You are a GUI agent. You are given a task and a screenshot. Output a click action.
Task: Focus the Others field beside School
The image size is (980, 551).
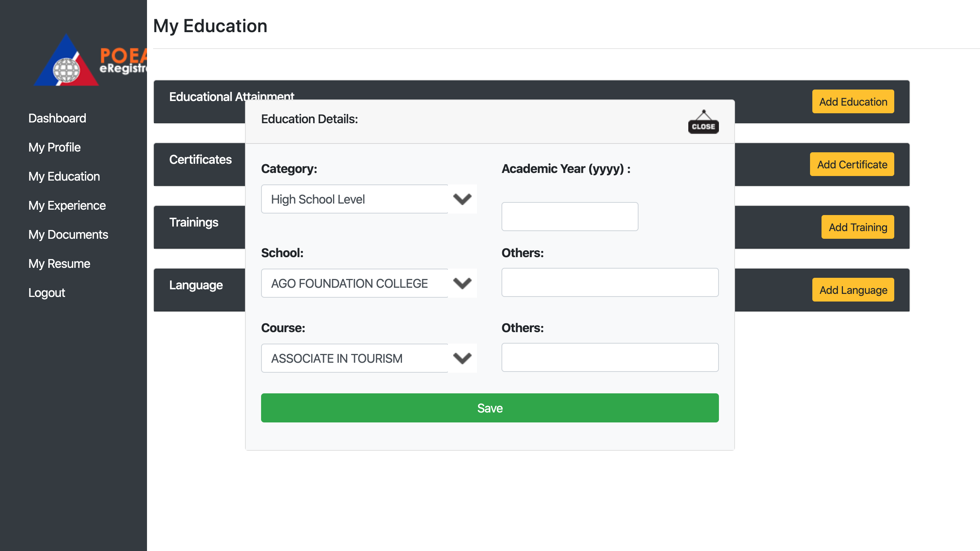point(610,282)
